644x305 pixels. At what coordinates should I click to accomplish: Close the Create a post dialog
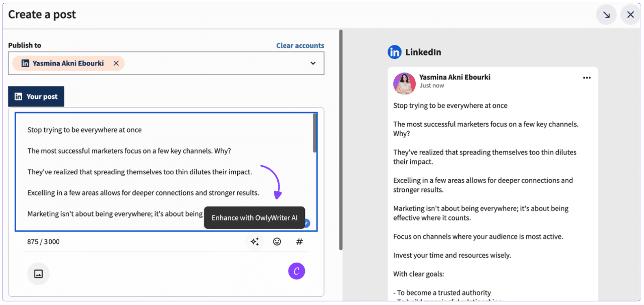point(630,15)
